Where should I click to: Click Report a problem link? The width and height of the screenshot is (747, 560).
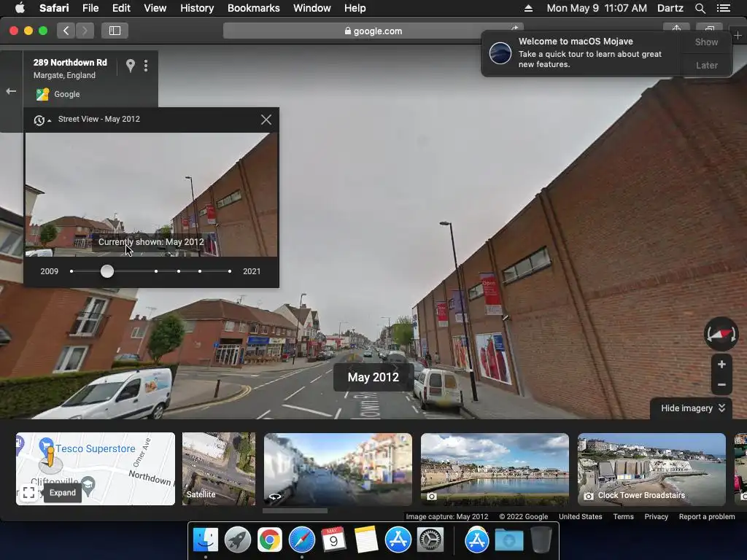(x=706, y=517)
